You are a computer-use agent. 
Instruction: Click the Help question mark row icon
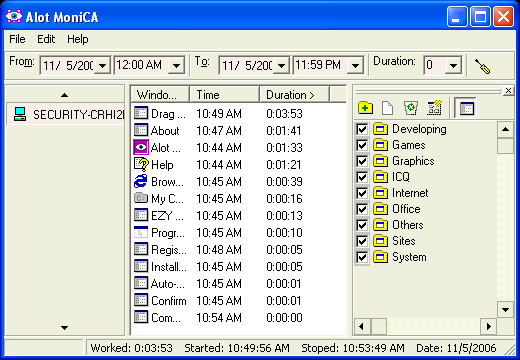(141, 164)
